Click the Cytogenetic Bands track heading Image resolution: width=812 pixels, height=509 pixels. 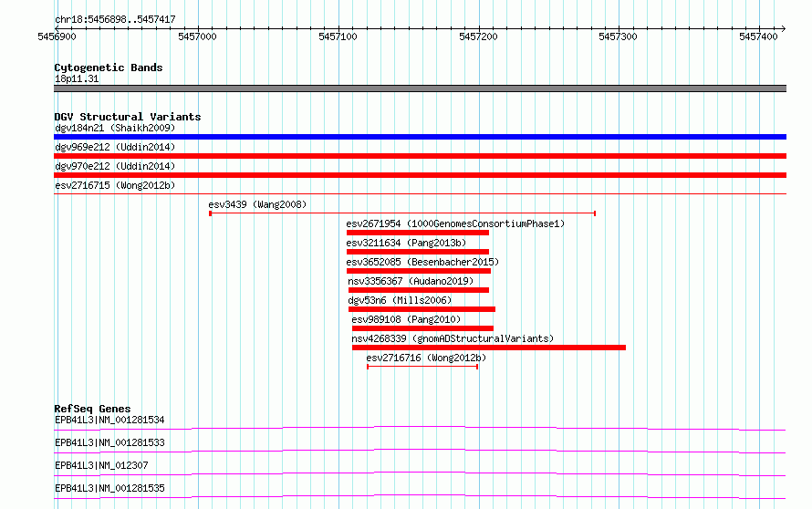coord(109,68)
